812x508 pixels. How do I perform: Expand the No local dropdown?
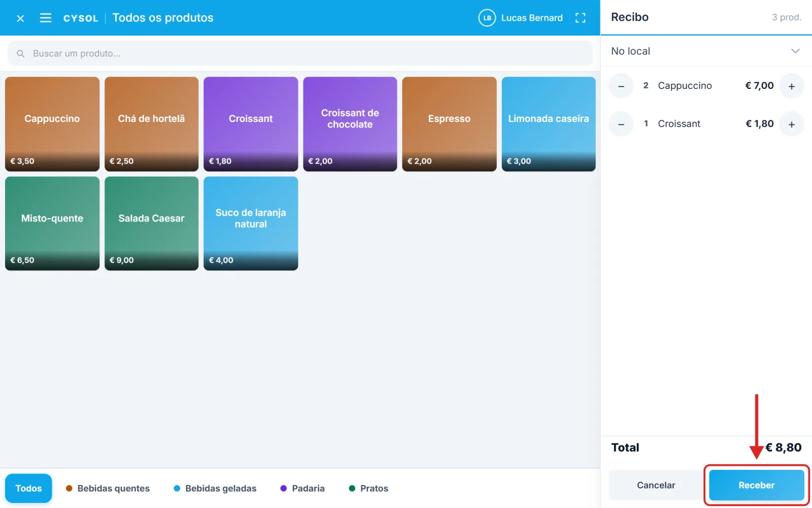tap(706, 51)
